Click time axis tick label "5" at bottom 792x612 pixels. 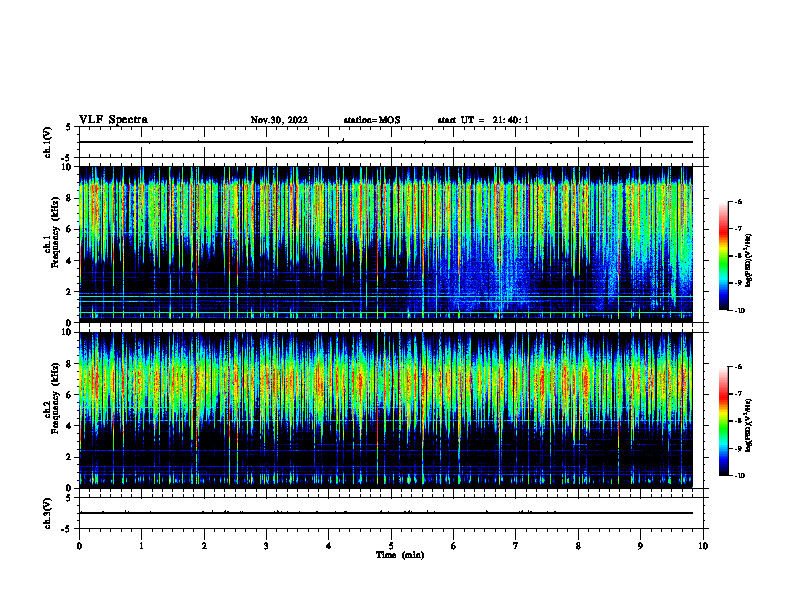(x=391, y=546)
